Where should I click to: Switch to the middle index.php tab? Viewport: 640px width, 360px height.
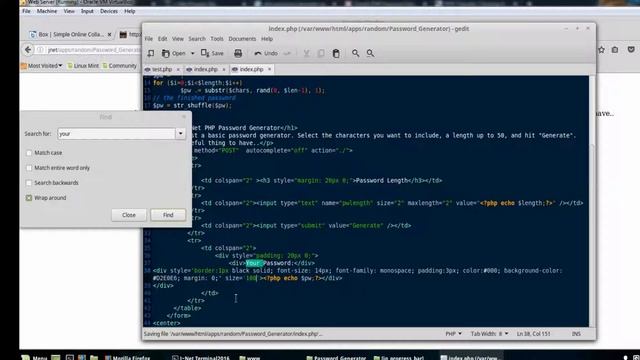206,69
